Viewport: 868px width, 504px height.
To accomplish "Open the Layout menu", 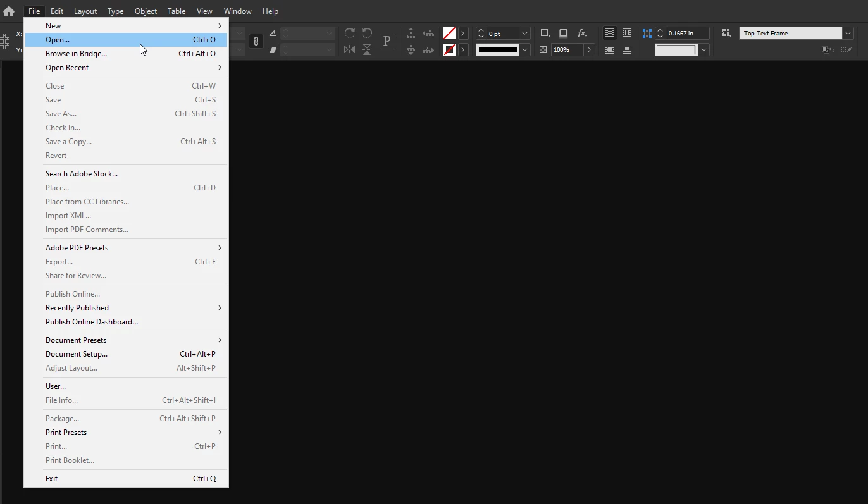I will tap(85, 11).
